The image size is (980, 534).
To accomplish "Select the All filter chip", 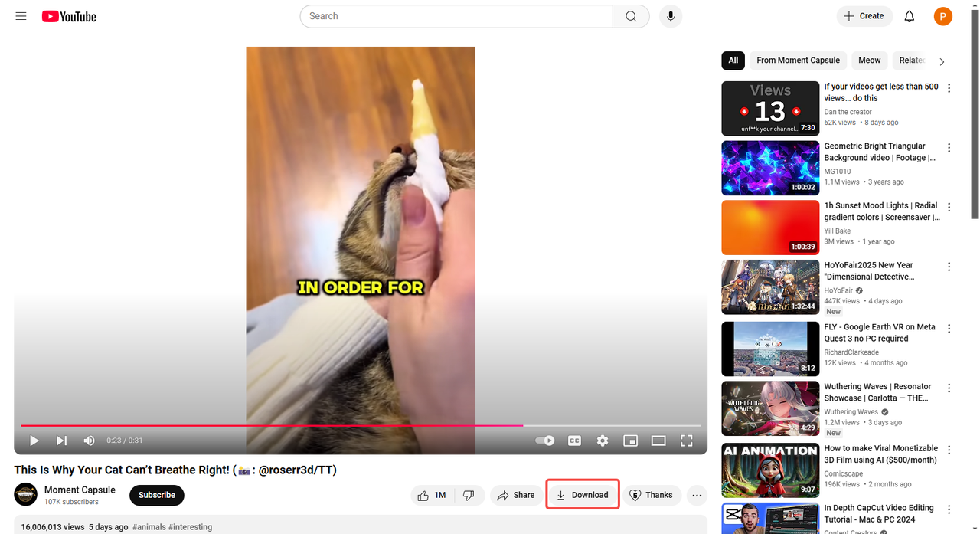I will coord(733,61).
